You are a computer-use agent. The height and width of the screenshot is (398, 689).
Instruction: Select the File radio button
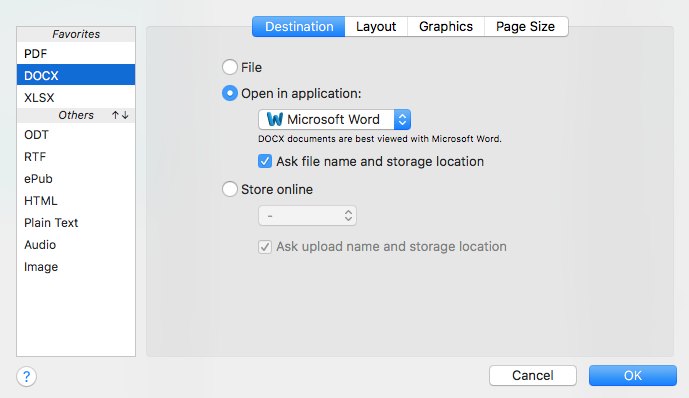coord(230,67)
